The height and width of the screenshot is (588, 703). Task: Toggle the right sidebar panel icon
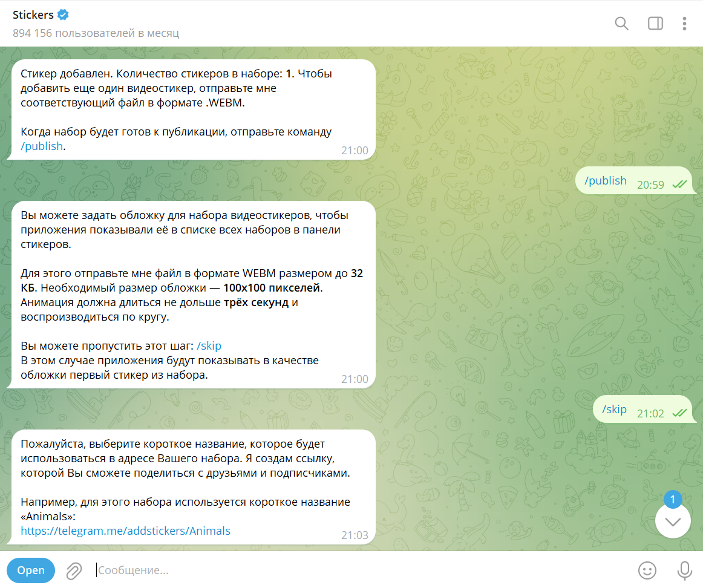pos(655,24)
